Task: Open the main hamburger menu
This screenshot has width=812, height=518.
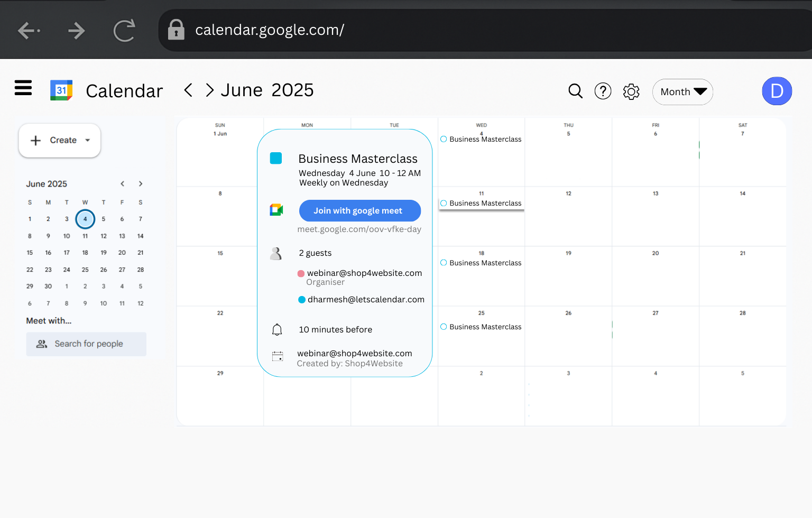Action: [x=23, y=88]
